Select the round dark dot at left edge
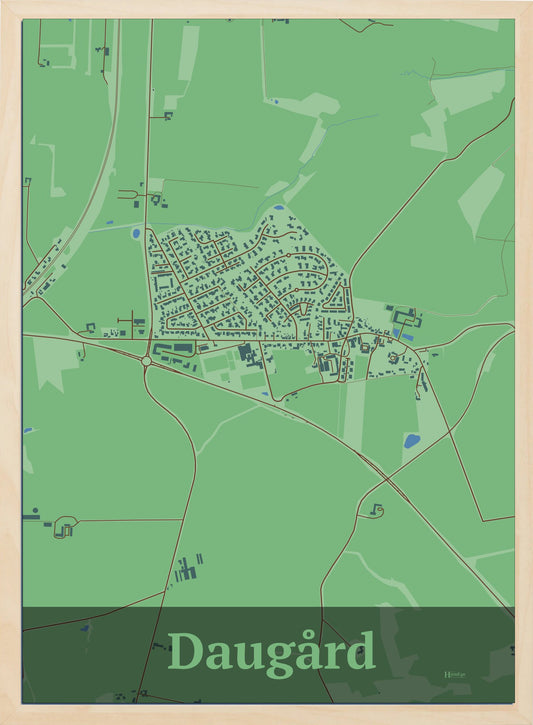Image resolution: width=533 pixels, height=725 pixels. point(36,510)
